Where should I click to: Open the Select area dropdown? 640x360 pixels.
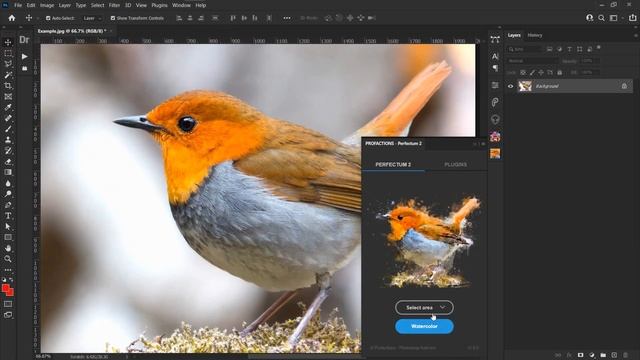(424, 307)
